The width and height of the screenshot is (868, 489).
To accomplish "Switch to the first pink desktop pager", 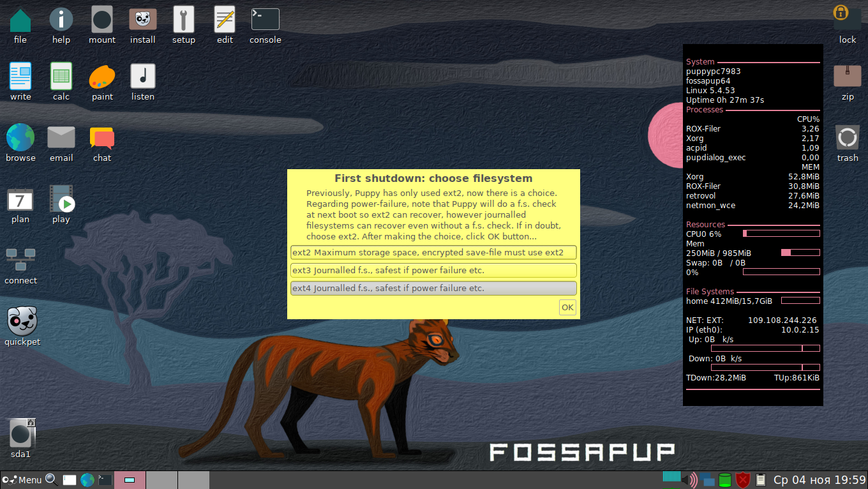I will 130,479.
